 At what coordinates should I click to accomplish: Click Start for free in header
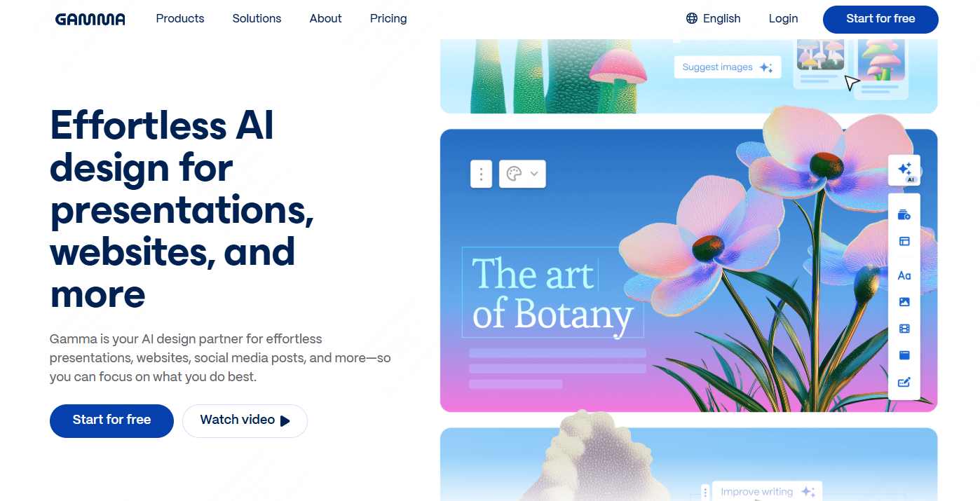tap(880, 19)
